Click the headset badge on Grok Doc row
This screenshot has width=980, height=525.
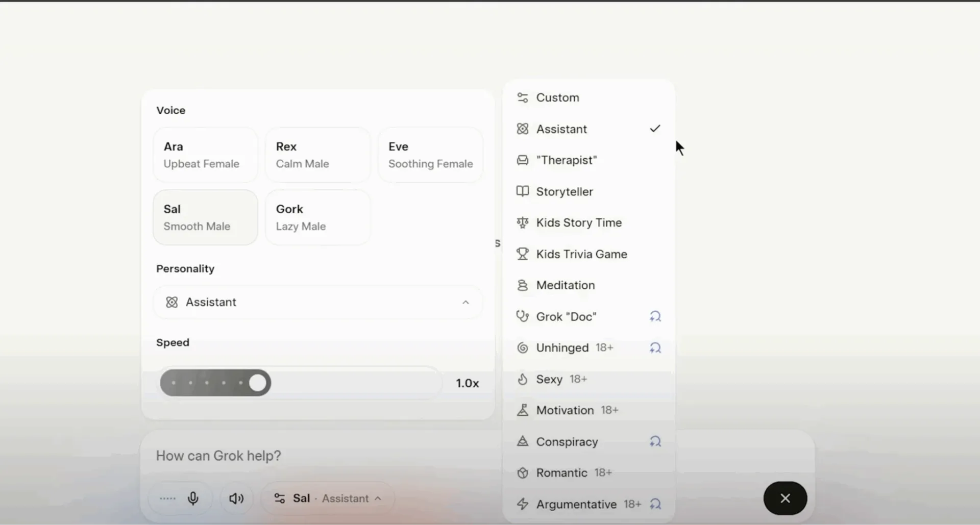pyautogui.click(x=655, y=316)
